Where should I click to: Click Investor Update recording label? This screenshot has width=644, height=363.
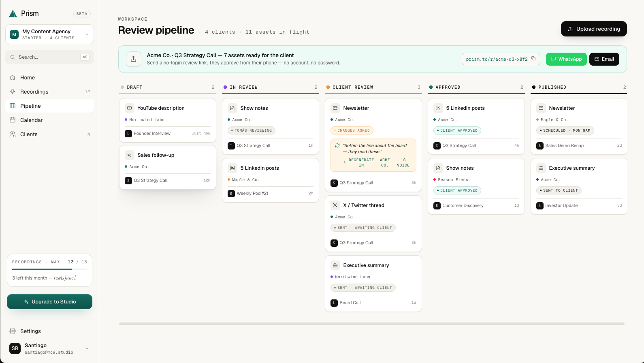tap(561, 205)
